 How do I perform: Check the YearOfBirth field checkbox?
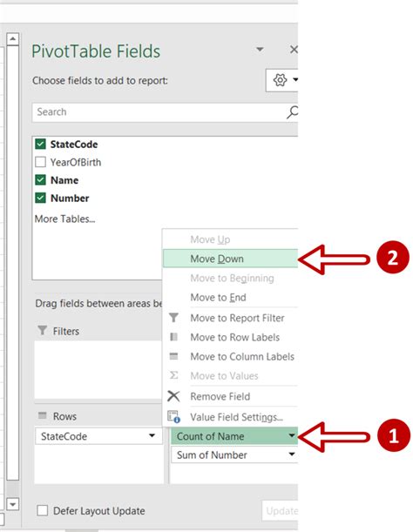tap(40, 162)
